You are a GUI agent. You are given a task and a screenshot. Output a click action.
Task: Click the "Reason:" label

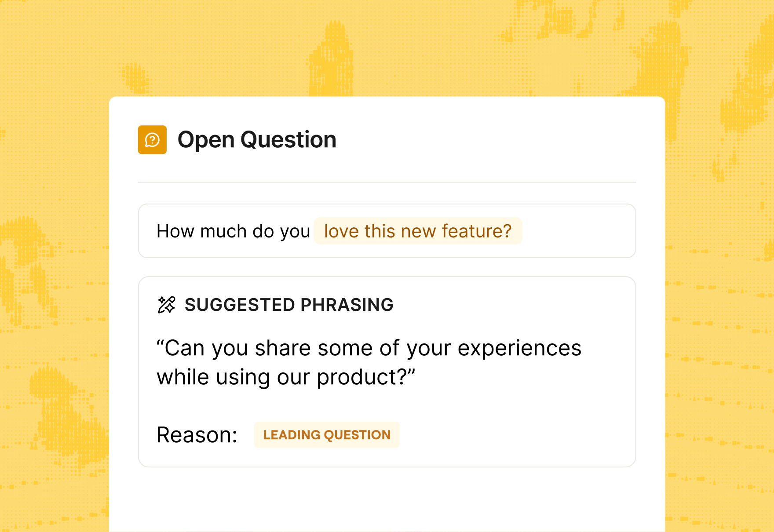coord(197,435)
